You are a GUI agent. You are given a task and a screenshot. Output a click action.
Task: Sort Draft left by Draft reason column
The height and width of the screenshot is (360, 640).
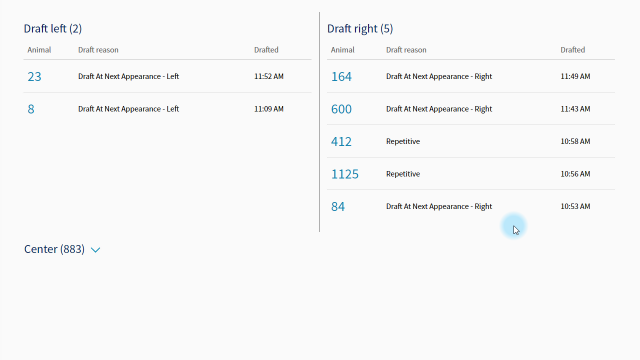tap(98, 50)
